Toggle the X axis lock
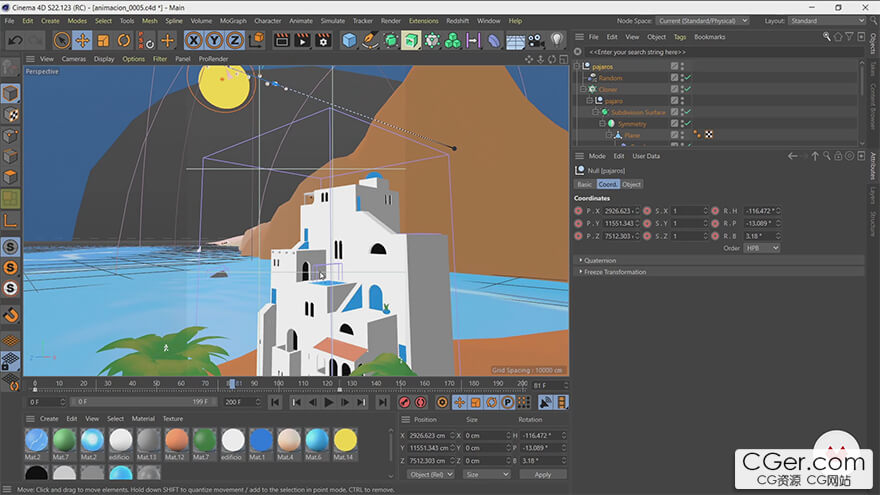Screen dimensions: 880x495 coord(193,40)
